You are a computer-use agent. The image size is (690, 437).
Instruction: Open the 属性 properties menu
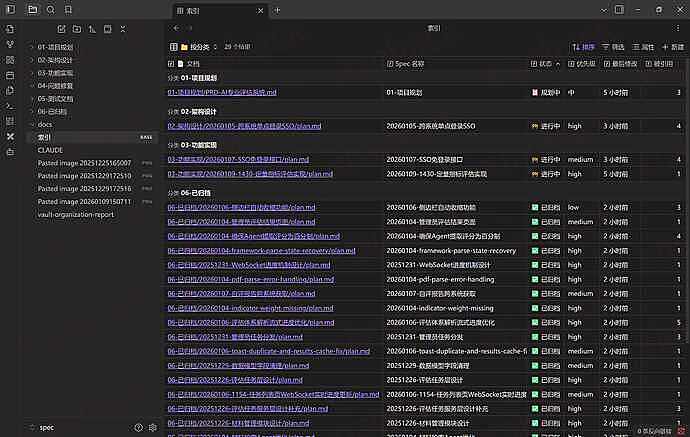pos(642,47)
